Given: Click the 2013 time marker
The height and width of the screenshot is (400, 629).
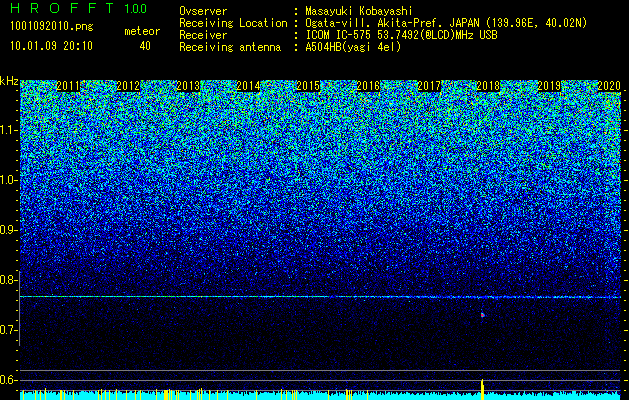Looking at the screenshot, I should click(x=188, y=86).
